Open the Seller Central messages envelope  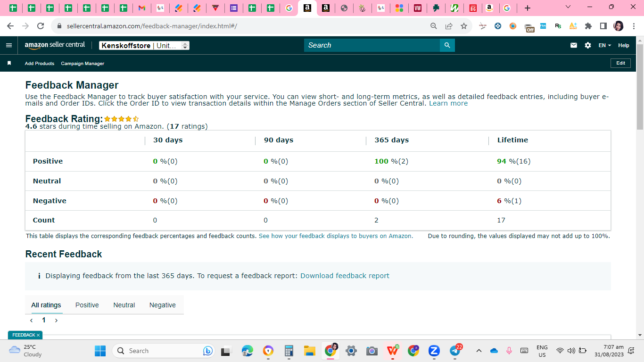574,45
